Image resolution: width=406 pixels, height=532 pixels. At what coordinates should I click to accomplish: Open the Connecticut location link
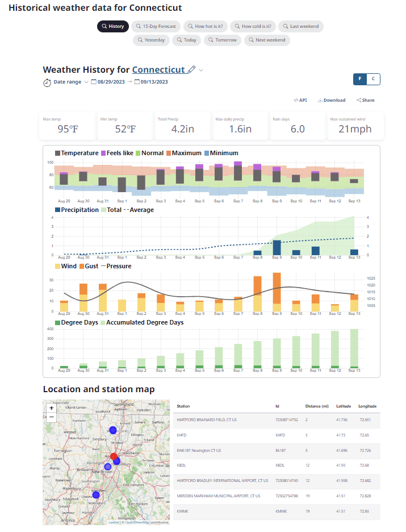pyautogui.click(x=158, y=69)
